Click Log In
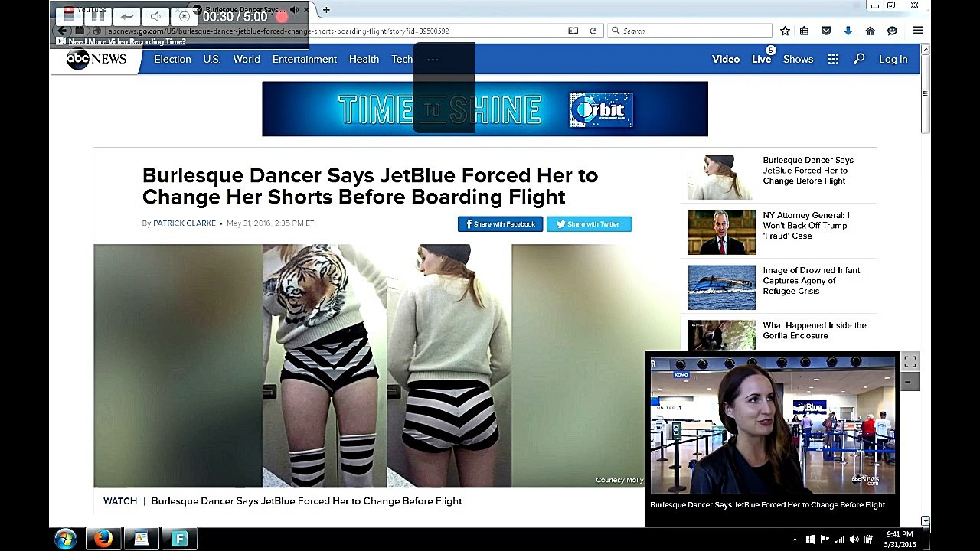The image size is (980, 551). [x=893, y=59]
